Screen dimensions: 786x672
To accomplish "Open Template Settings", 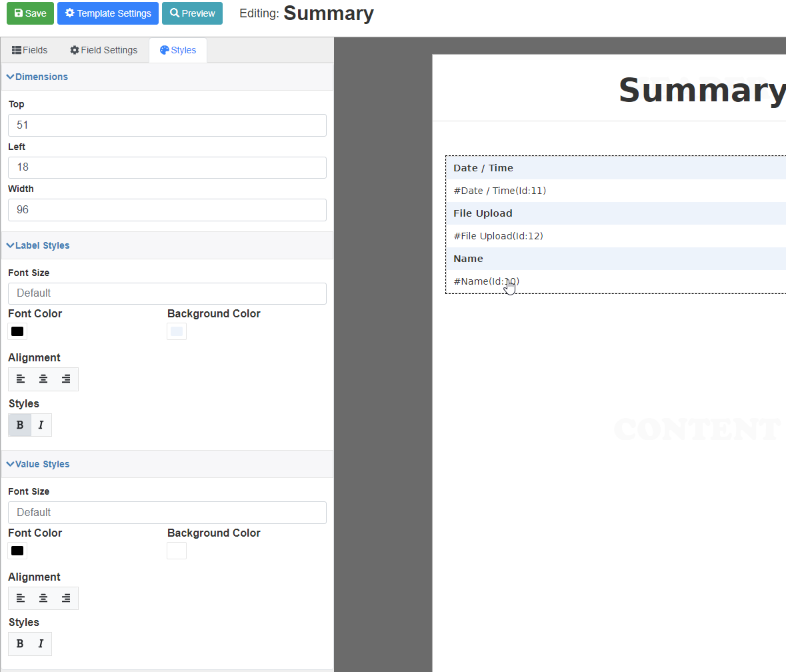I will pos(108,13).
